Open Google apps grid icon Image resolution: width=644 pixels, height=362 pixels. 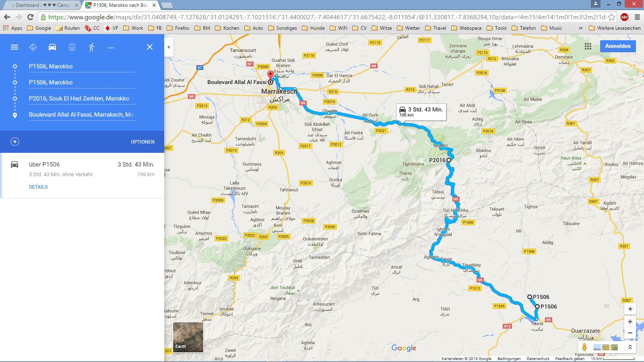click(x=588, y=46)
